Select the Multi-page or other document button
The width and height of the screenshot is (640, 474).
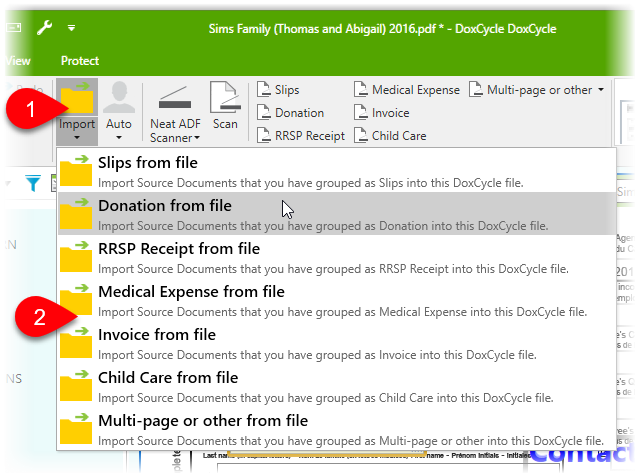pyautogui.click(x=530, y=90)
